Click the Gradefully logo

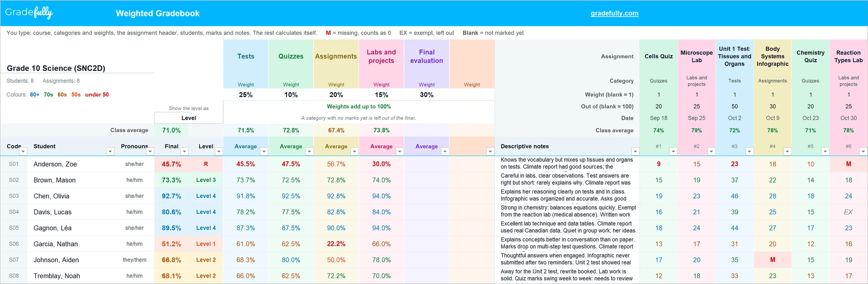[x=29, y=13]
